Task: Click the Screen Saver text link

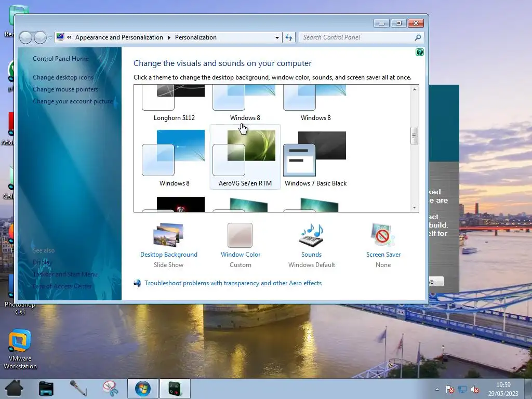Action: 383,255
